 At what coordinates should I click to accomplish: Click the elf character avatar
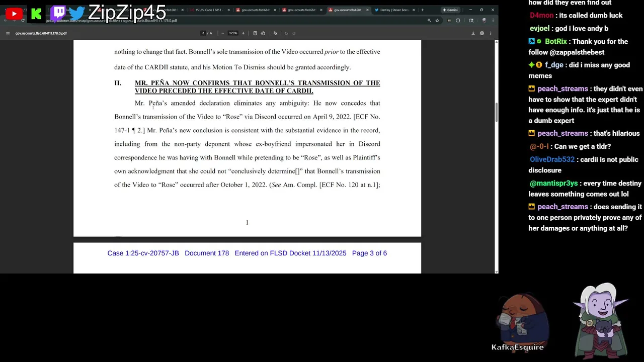point(600,319)
